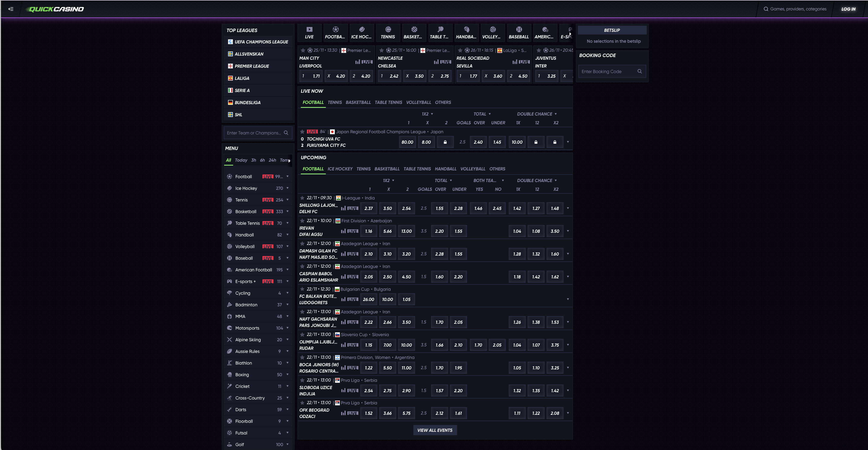The height and width of the screenshot is (450, 868).
Task: Click the hamburger menu collapse icon
Action: click(11, 9)
